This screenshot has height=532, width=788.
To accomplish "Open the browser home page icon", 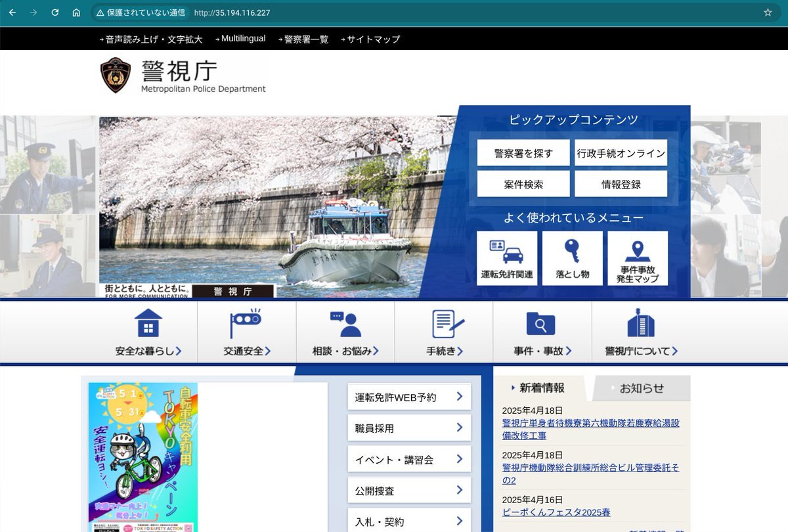I will pyautogui.click(x=76, y=12).
